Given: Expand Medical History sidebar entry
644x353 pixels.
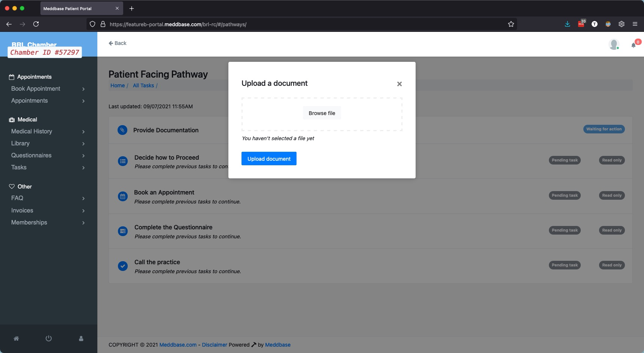Looking at the screenshot, I should pyautogui.click(x=48, y=132).
